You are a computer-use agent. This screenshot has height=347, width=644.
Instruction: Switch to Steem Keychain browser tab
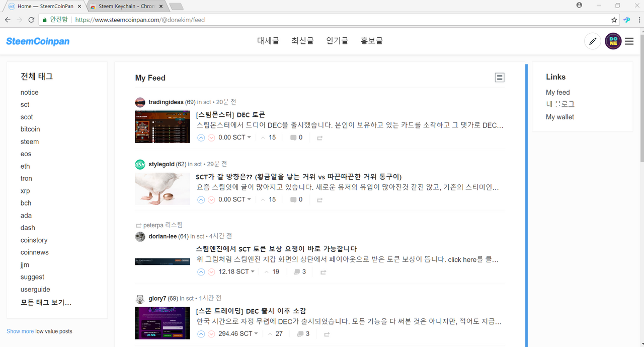click(126, 7)
